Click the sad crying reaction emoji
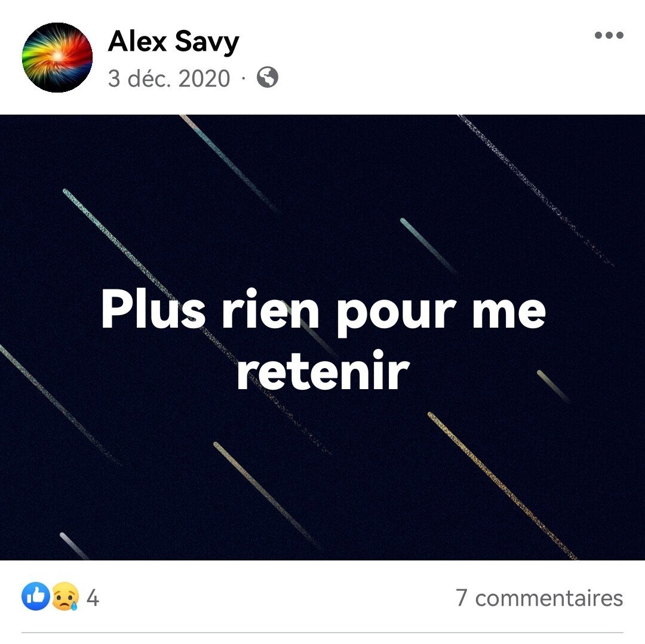The height and width of the screenshot is (644, 645). 64,596
